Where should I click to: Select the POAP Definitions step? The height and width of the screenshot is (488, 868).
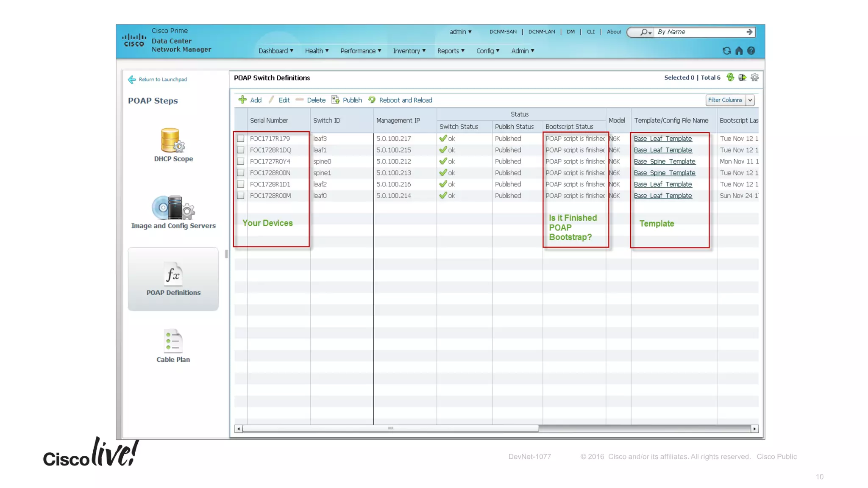[173, 279]
